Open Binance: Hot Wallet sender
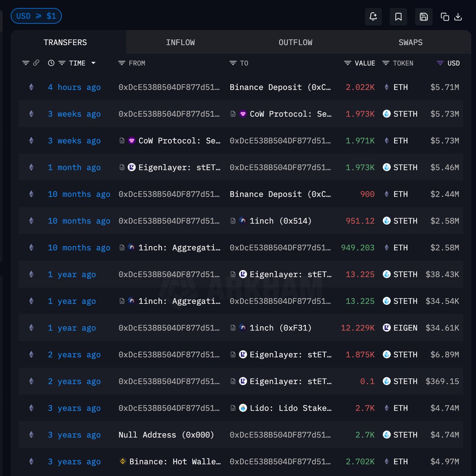The width and height of the screenshot is (476, 476). [x=175, y=462]
